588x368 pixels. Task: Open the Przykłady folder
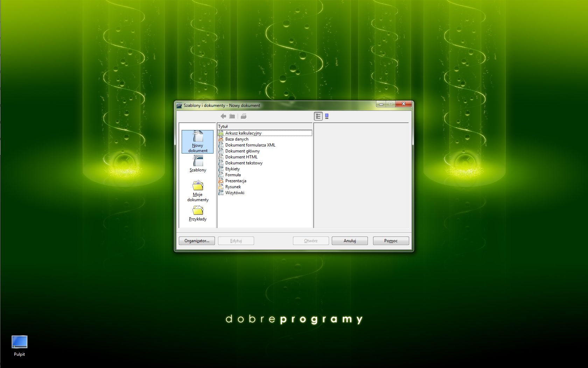pyautogui.click(x=198, y=213)
